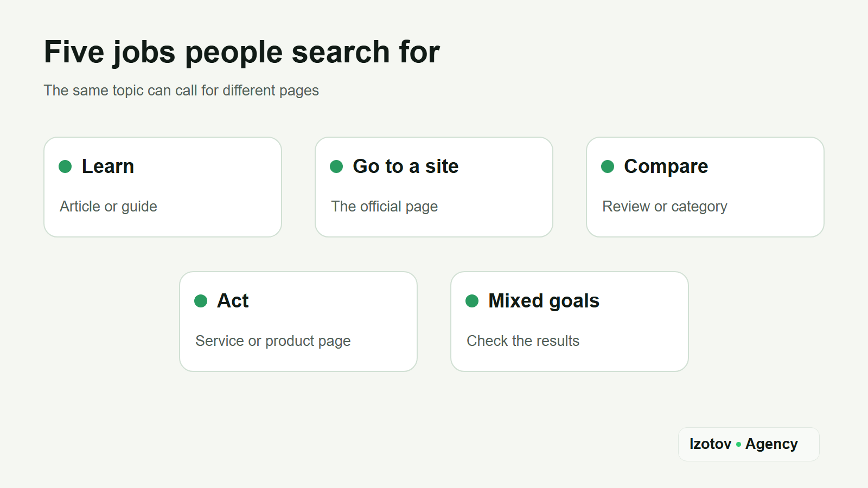The image size is (868, 488).
Task: Click the text 'Check the results'
Action: [523, 341]
